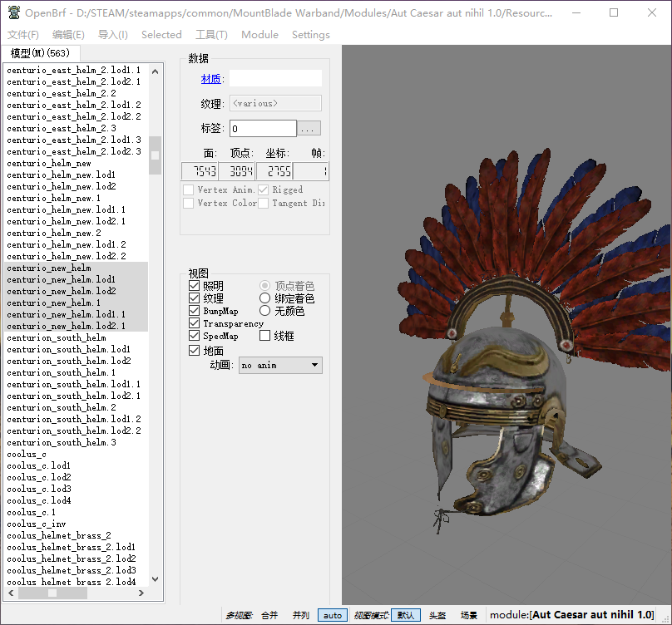Toggle the 地面 floor checkbox
This screenshot has width=672, height=625.
coord(194,351)
